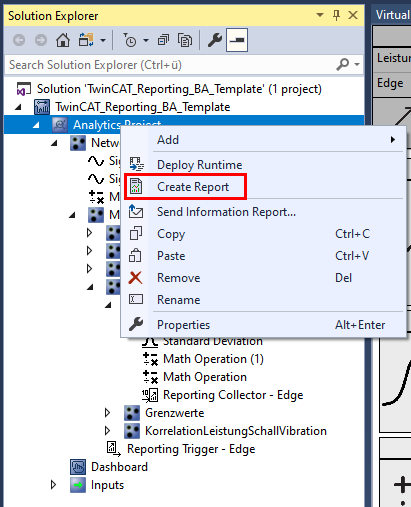Click the Rename text box icon
Screen dimensions: 411x507
coord(136,299)
